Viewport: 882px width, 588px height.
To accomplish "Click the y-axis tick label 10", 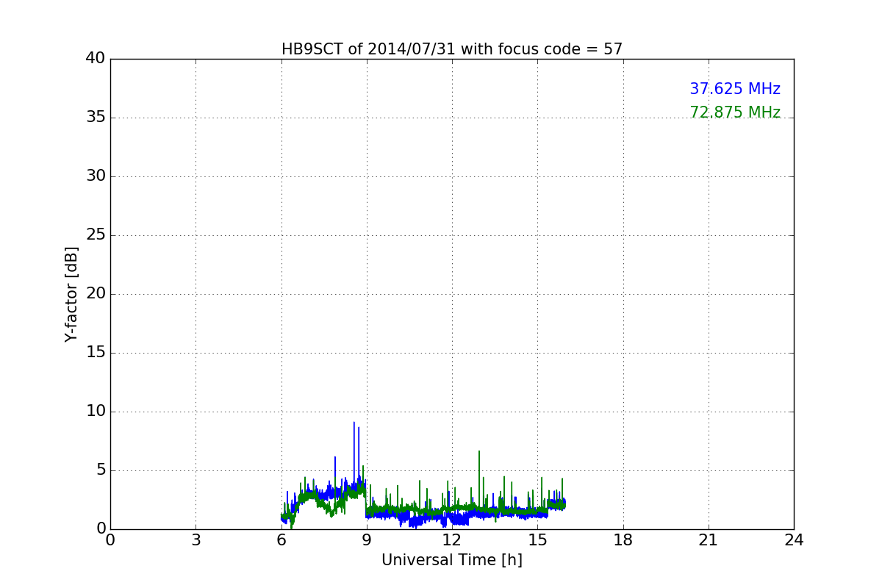I will point(96,412).
